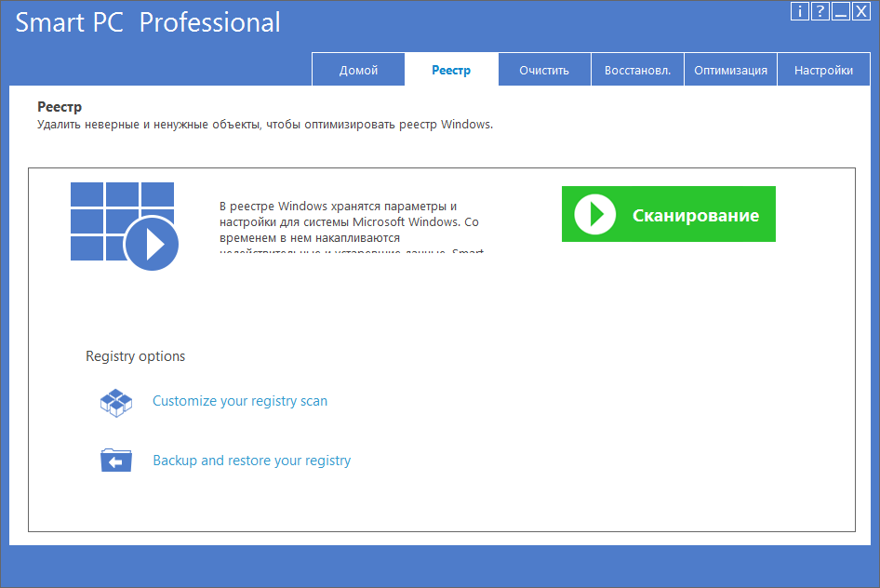Open Backup and restore your registry link
This screenshot has width=880, height=588.
(251, 461)
